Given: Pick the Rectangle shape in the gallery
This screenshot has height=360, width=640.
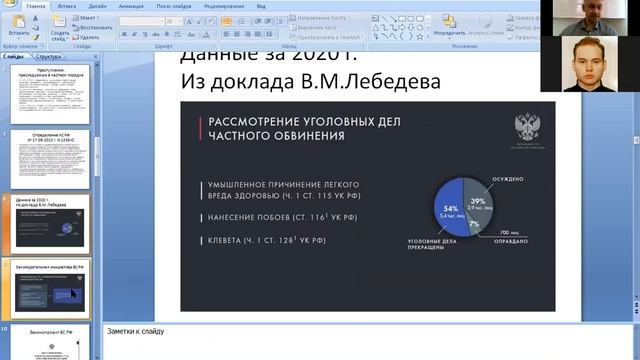Looking at the screenshot, I should click(x=402, y=18).
